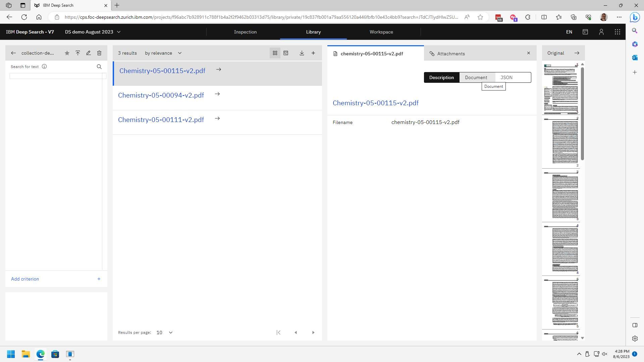Screen dimensions: 644x362
Task: Go back with the collection back arrow
Action: pyautogui.click(x=13, y=53)
